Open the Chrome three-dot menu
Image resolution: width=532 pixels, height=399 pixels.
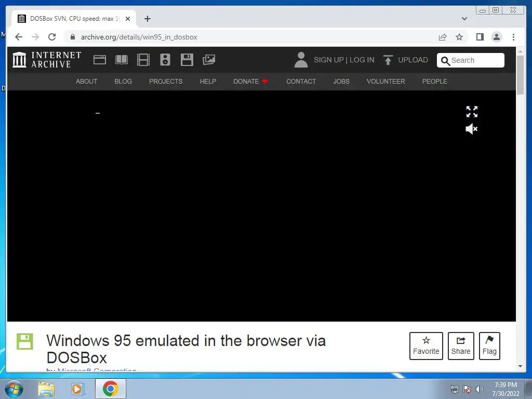pyautogui.click(x=514, y=37)
